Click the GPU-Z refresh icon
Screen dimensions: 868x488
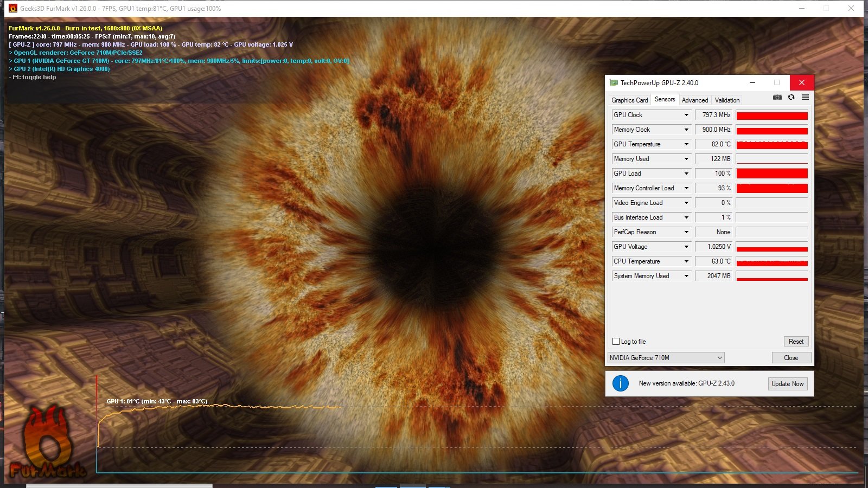coord(792,97)
